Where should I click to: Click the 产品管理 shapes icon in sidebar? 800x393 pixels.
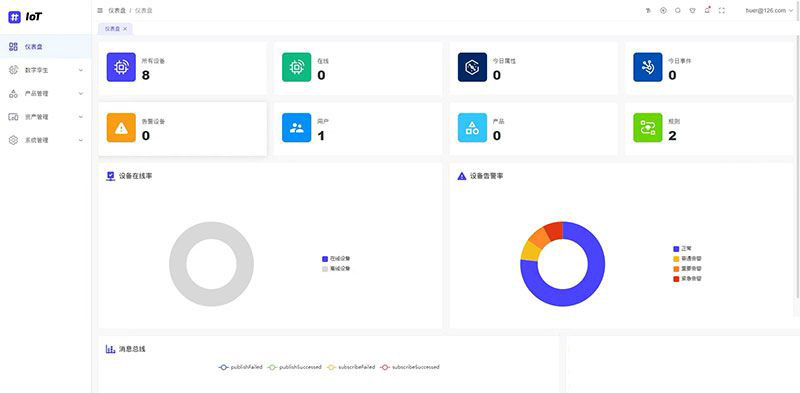pos(14,93)
